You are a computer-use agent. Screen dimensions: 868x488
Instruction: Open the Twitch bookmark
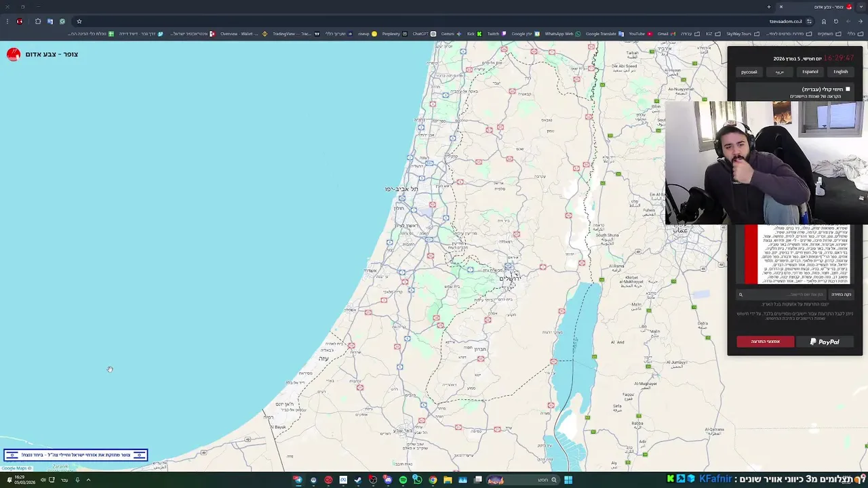coord(496,34)
